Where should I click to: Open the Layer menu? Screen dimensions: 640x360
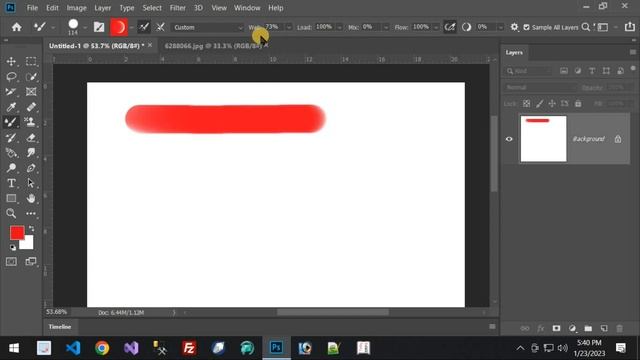[102, 8]
